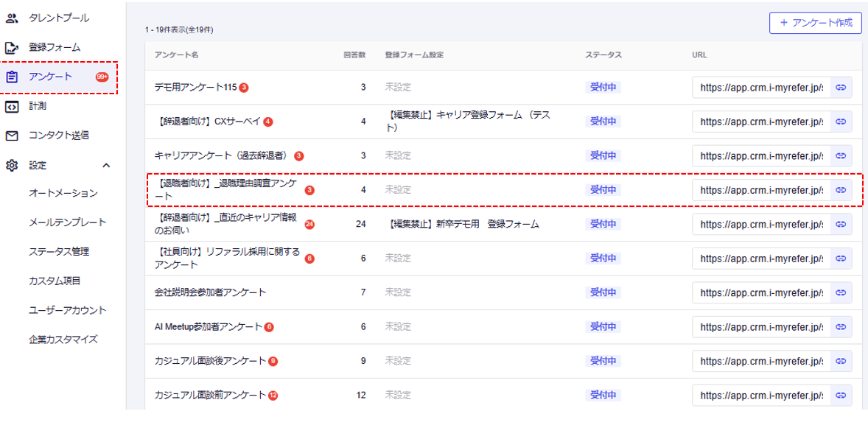Image resolution: width=868 pixels, height=425 pixels.
Task: Click the タレントプール people icon
Action: click(12, 17)
